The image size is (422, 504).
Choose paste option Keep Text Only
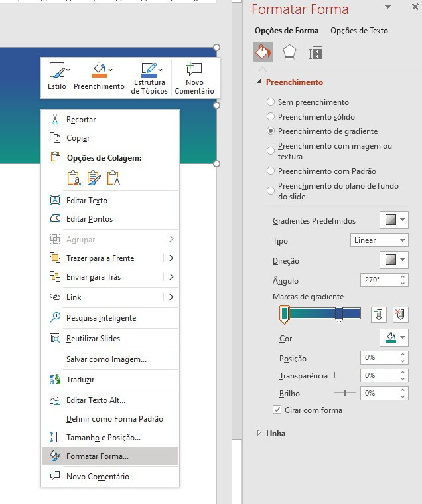[113, 178]
